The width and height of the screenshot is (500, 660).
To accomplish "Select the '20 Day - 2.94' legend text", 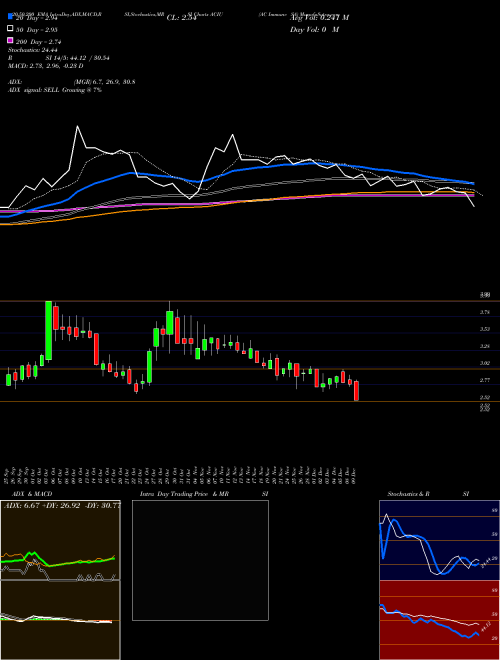I will coord(36,19).
